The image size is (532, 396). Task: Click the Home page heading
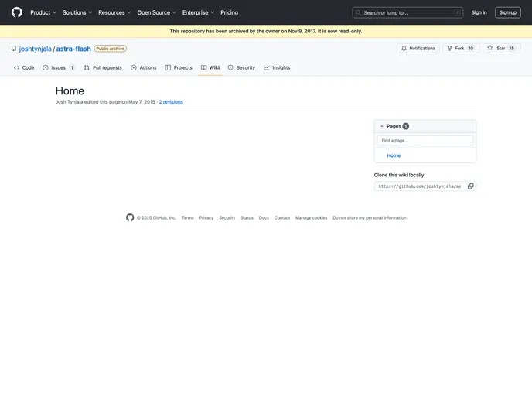(70, 91)
